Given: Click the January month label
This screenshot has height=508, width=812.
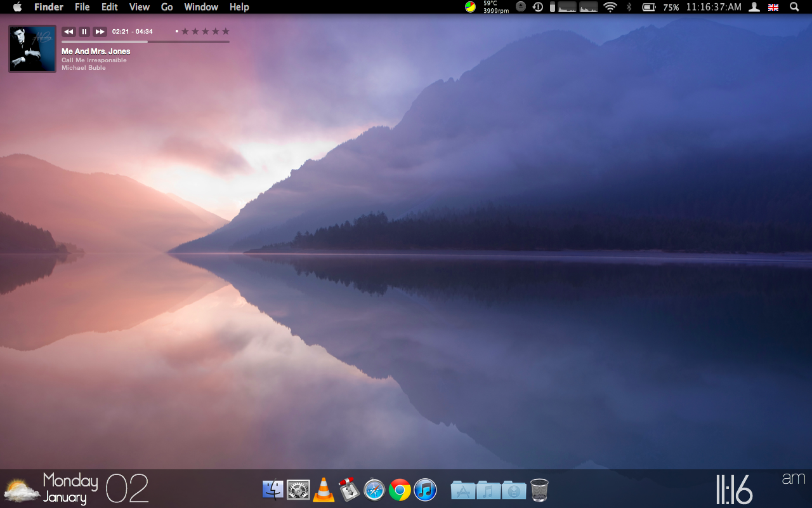Looking at the screenshot, I should click(65, 497).
